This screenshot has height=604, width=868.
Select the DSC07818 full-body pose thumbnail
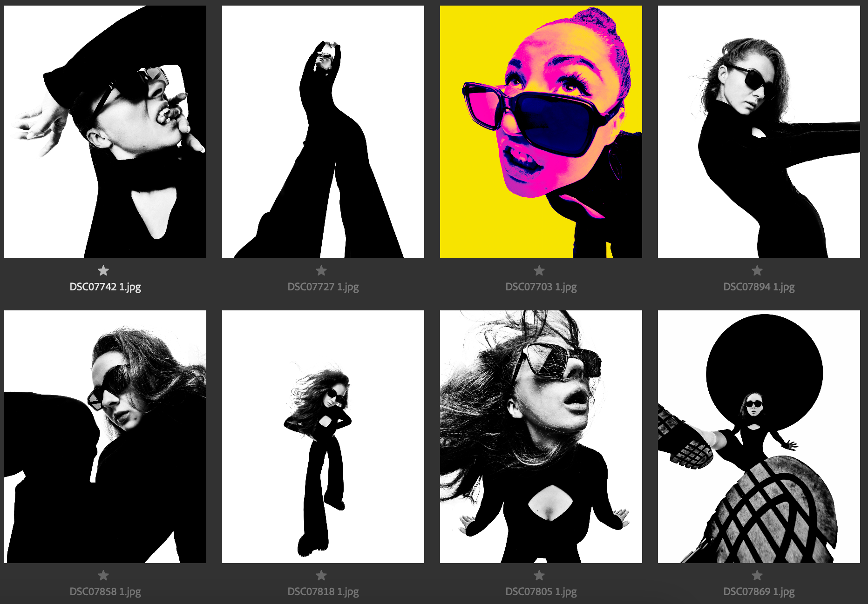pyautogui.click(x=323, y=436)
